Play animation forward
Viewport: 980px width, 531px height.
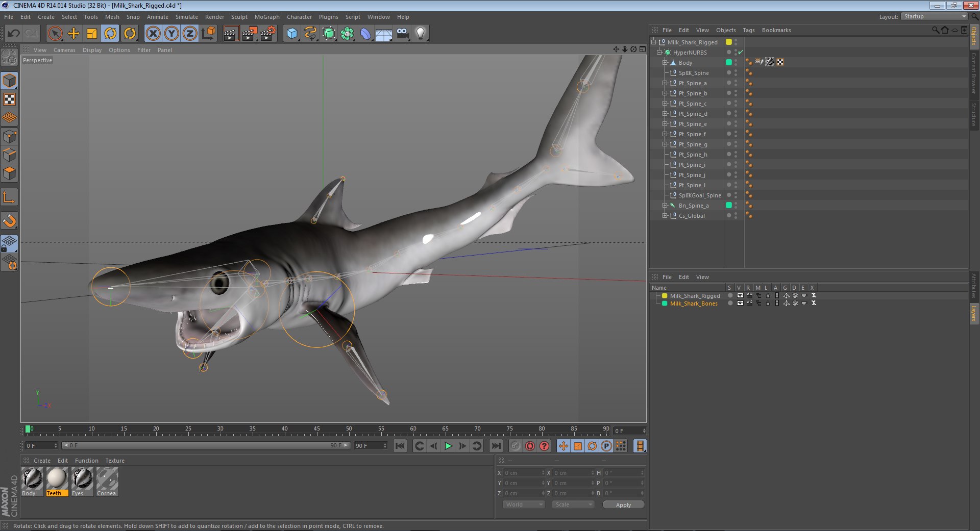click(x=448, y=446)
